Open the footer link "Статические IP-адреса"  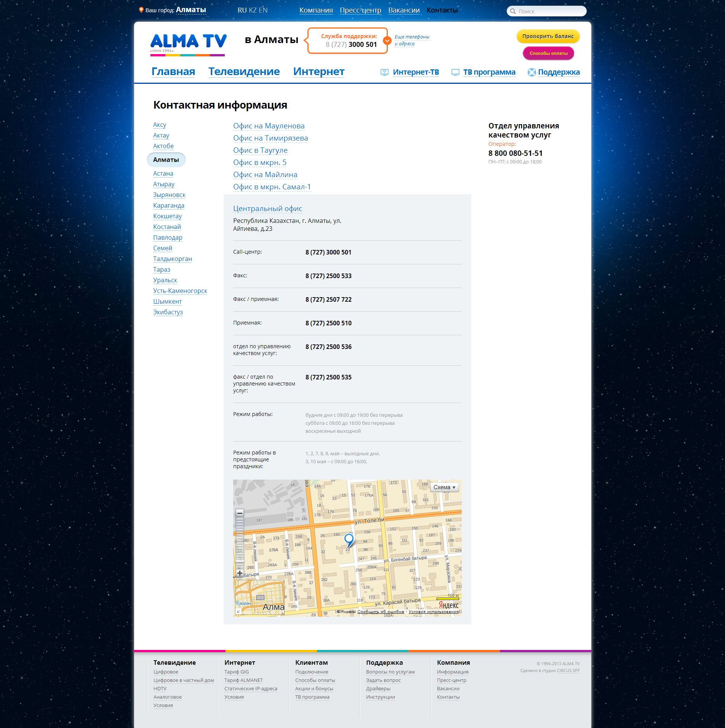tap(251, 689)
